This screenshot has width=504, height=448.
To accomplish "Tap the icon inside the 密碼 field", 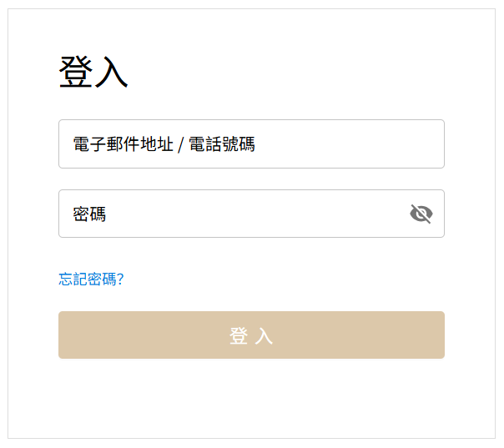I will (x=421, y=214).
